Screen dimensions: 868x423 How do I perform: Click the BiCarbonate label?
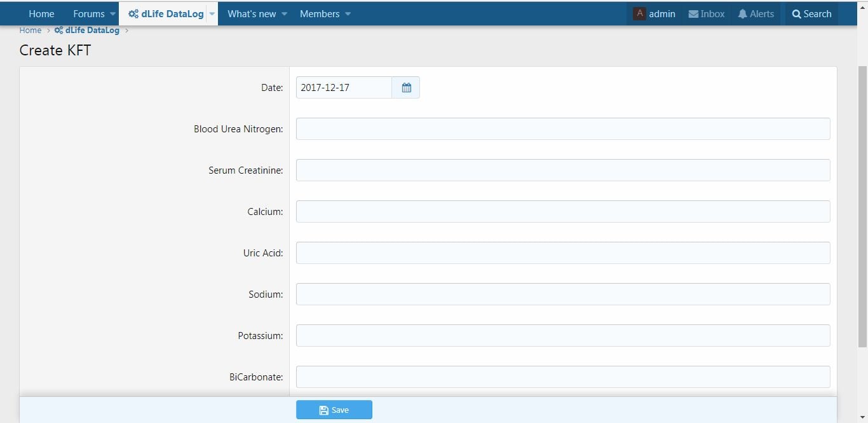pos(256,377)
